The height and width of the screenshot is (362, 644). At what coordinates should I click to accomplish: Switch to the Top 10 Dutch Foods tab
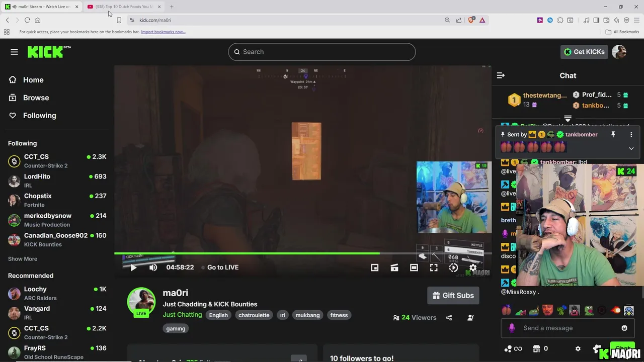pos(124,7)
